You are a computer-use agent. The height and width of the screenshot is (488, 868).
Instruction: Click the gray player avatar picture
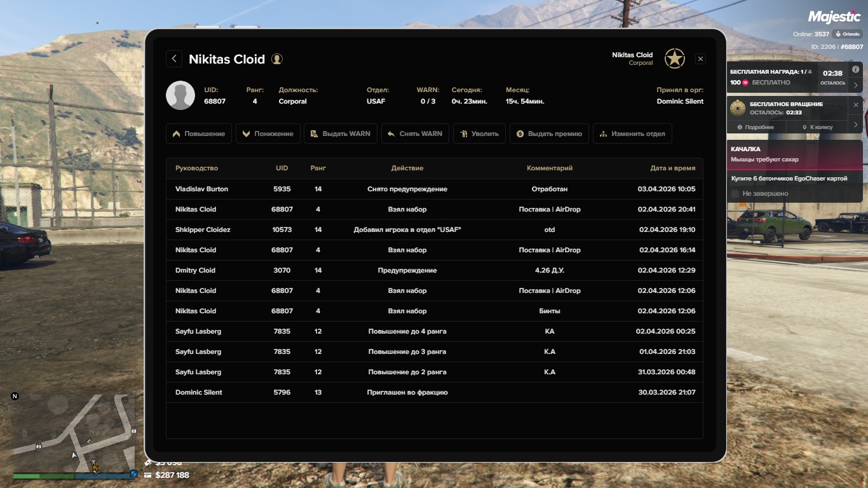(x=180, y=95)
